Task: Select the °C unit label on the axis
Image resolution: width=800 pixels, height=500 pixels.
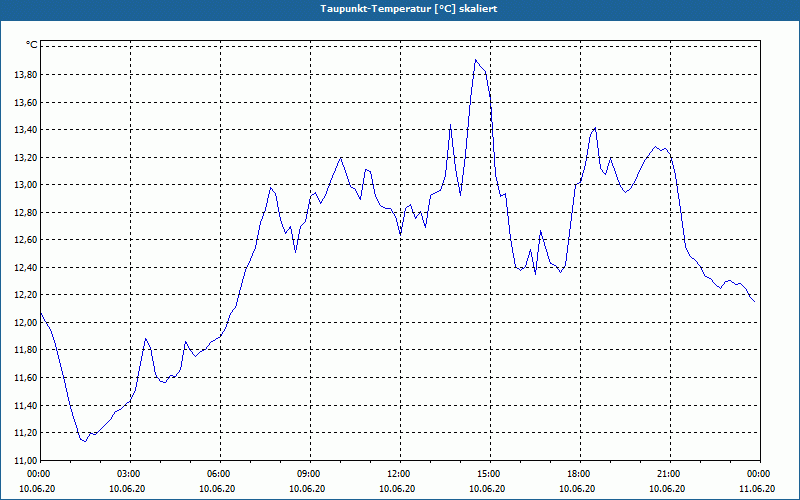Action: 32,45
